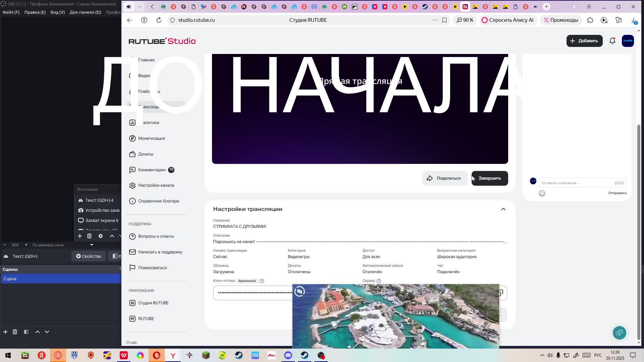Open the scene filters icon below scene list

click(x=26, y=332)
